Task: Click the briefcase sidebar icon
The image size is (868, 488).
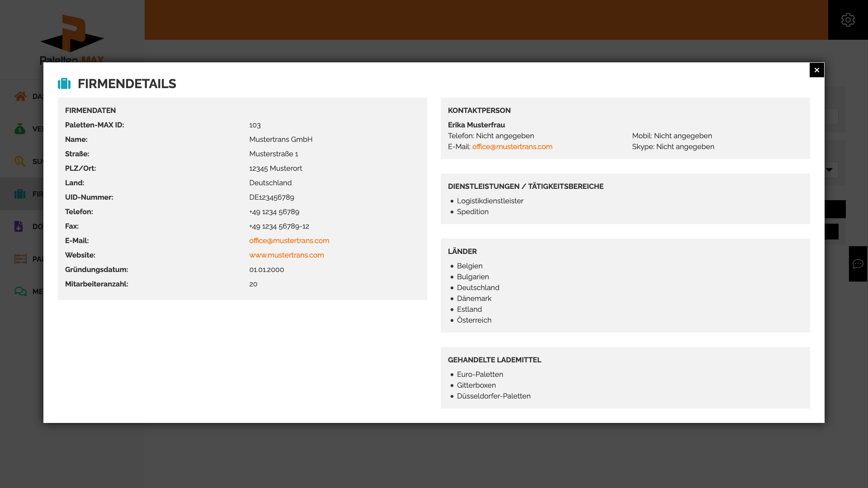Action: [x=20, y=194]
